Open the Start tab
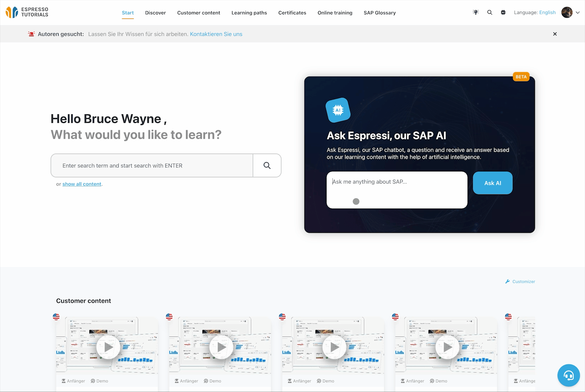The image size is (585, 392). [x=128, y=13]
